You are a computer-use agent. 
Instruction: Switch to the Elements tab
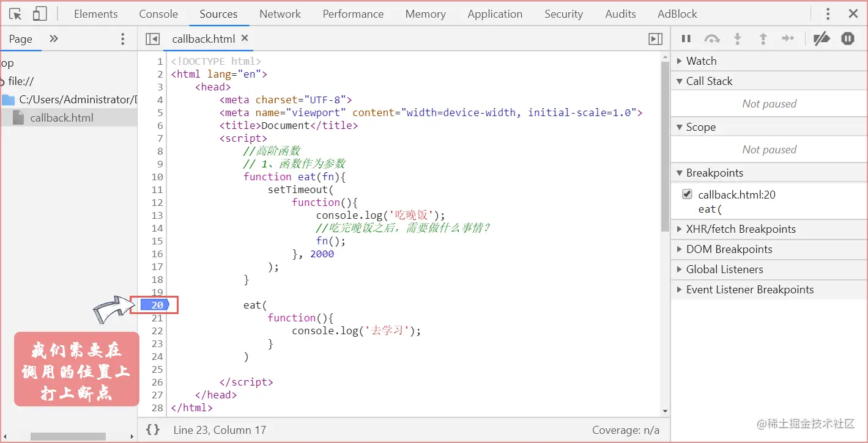pos(95,13)
